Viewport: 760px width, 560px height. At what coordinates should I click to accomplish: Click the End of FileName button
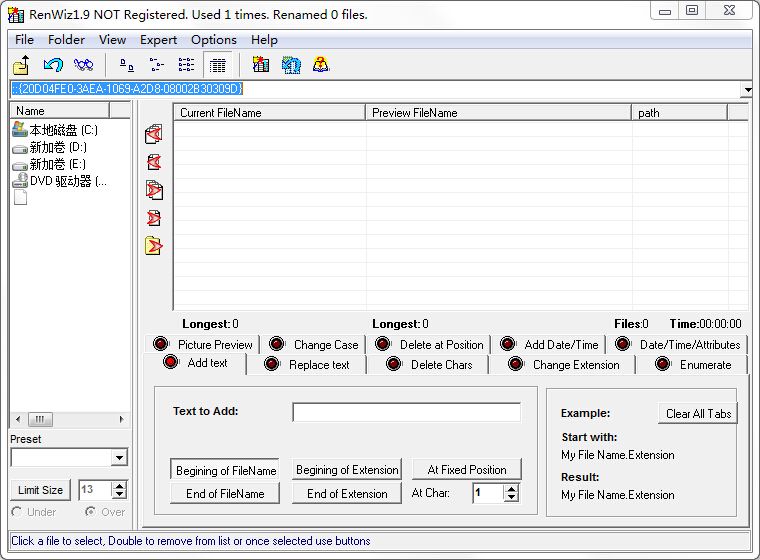[x=225, y=494]
